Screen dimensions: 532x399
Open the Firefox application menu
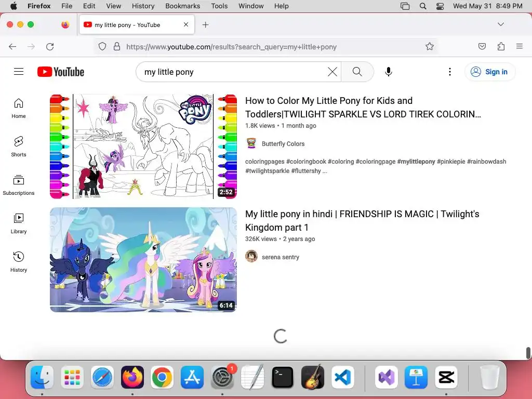pos(520,46)
